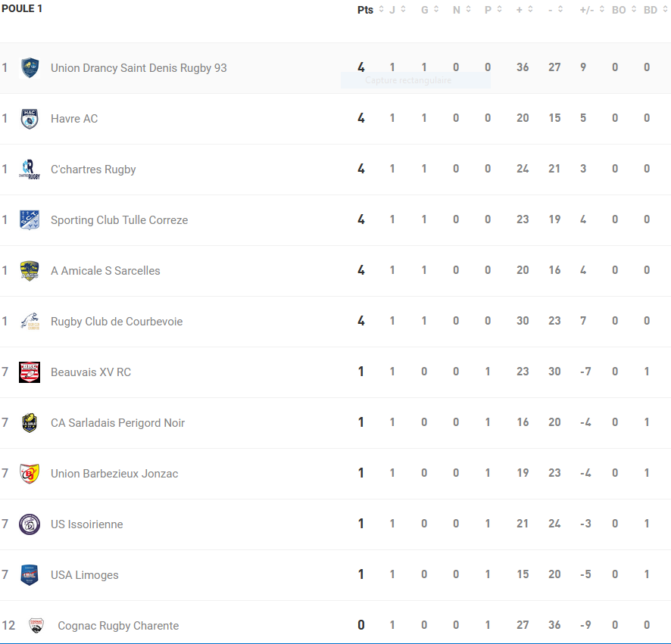
Task: Click the Pts column header
Action: (x=365, y=10)
